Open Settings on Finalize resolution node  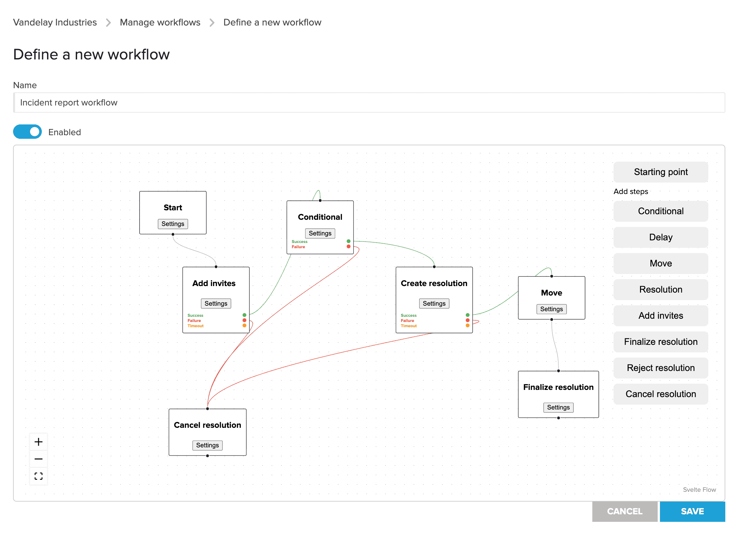[558, 407]
